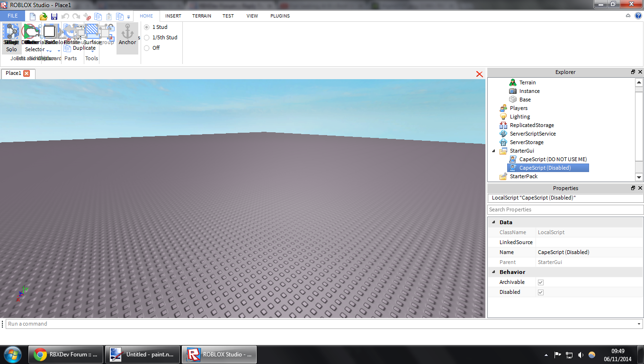Close the Explorer panel

640,72
